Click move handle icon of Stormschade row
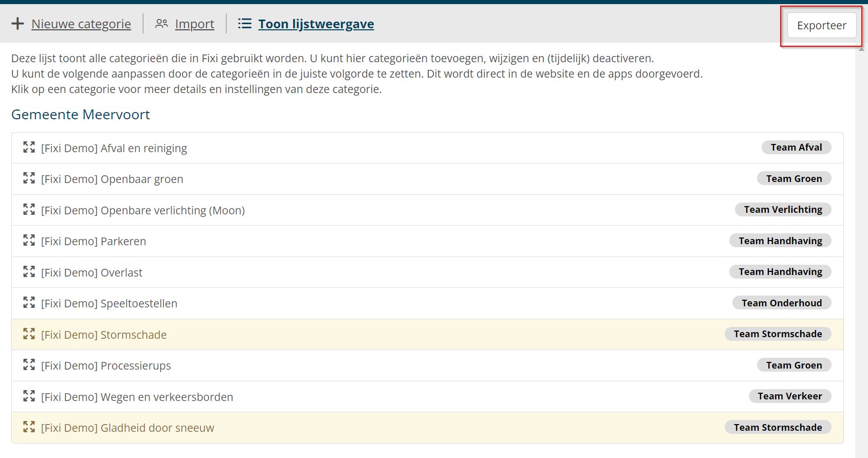The image size is (868, 458). coord(29,334)
